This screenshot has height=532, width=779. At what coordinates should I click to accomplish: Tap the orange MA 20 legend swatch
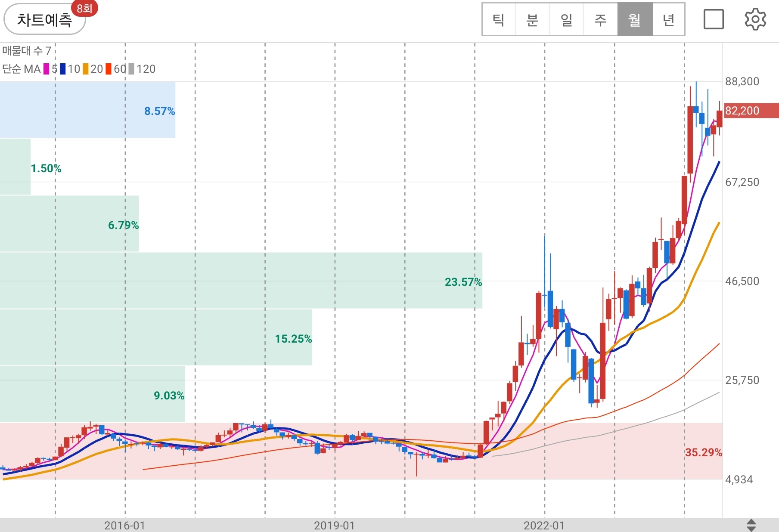click(86, 69)
